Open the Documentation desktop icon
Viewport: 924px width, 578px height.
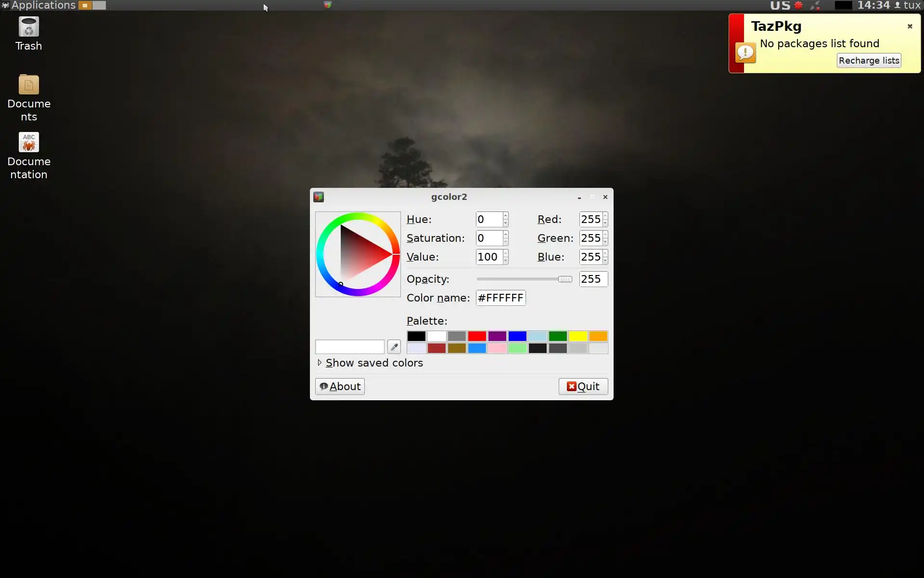tap(29, 143)
